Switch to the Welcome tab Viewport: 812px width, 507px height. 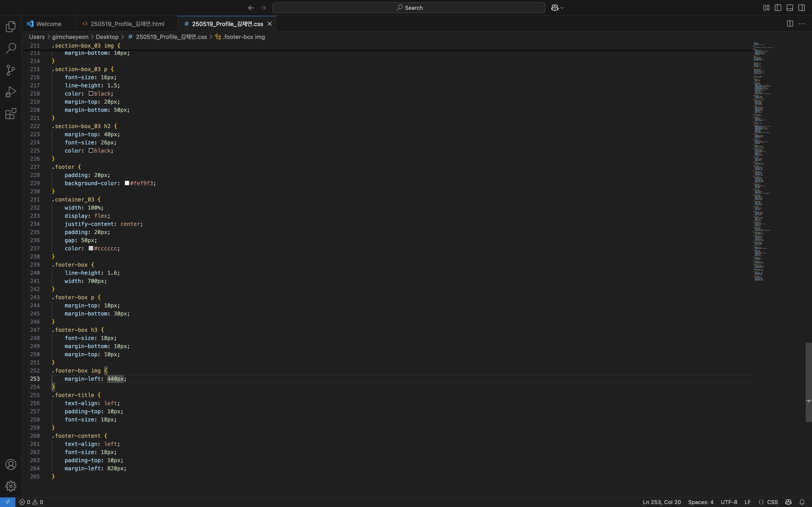tap(48, 24)
